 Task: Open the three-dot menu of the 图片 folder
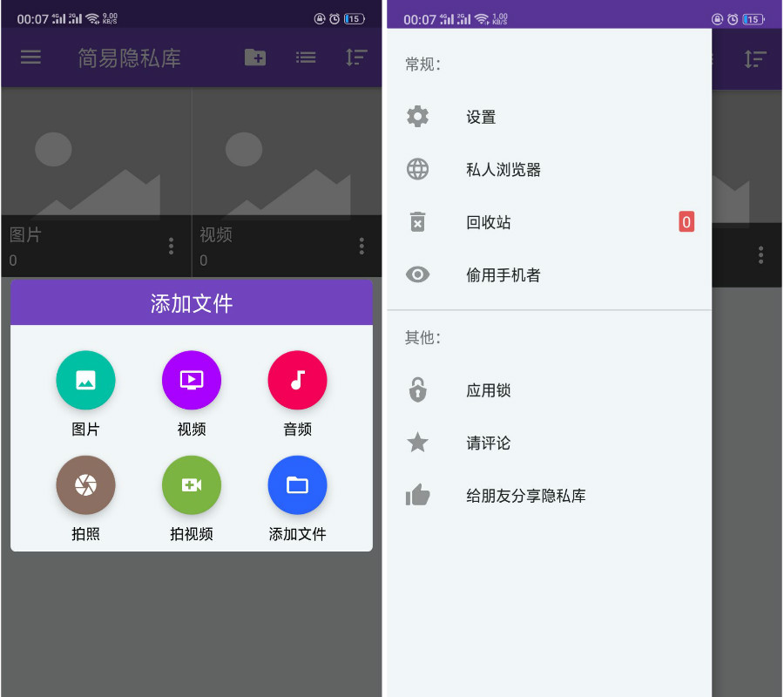coord(171,246)
